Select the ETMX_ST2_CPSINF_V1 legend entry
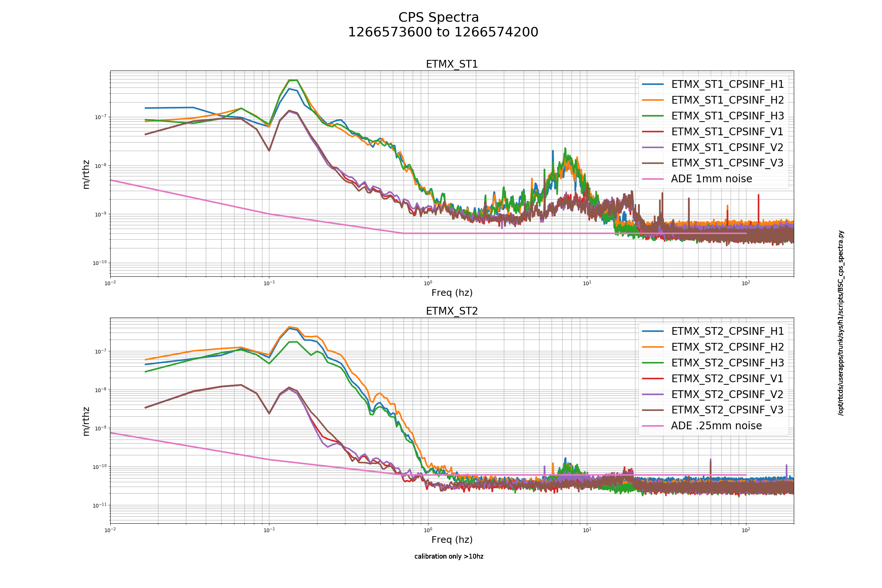 coord(713,379)
